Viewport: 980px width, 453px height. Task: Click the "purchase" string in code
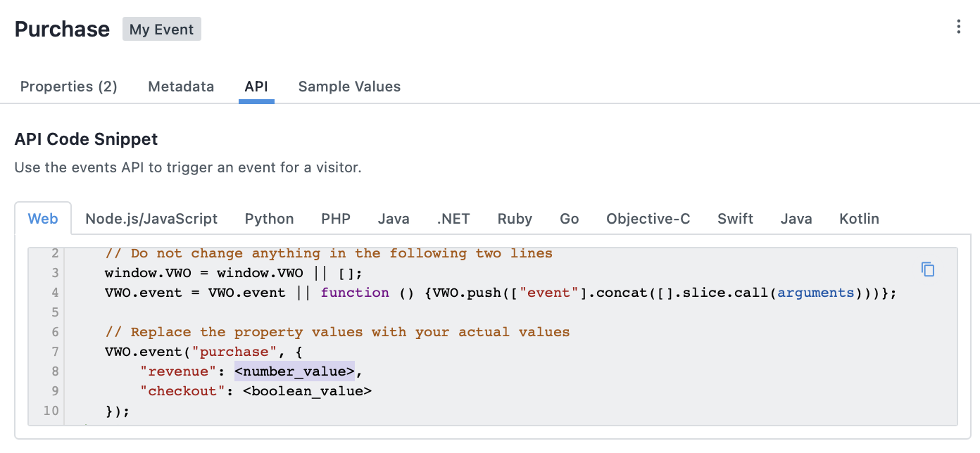click(234, 351)
